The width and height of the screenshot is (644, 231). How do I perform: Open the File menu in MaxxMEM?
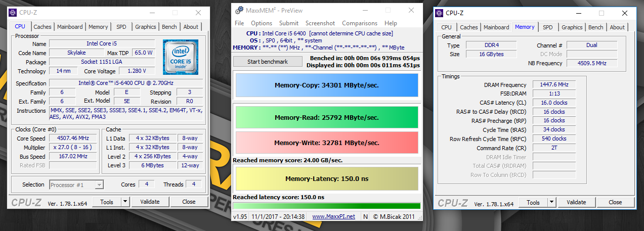[239, 23]
